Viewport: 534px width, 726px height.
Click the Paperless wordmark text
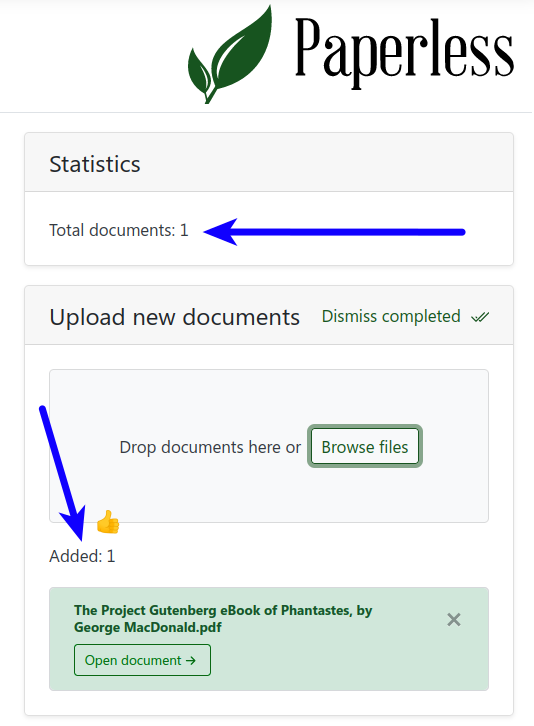tap(404, 52)
